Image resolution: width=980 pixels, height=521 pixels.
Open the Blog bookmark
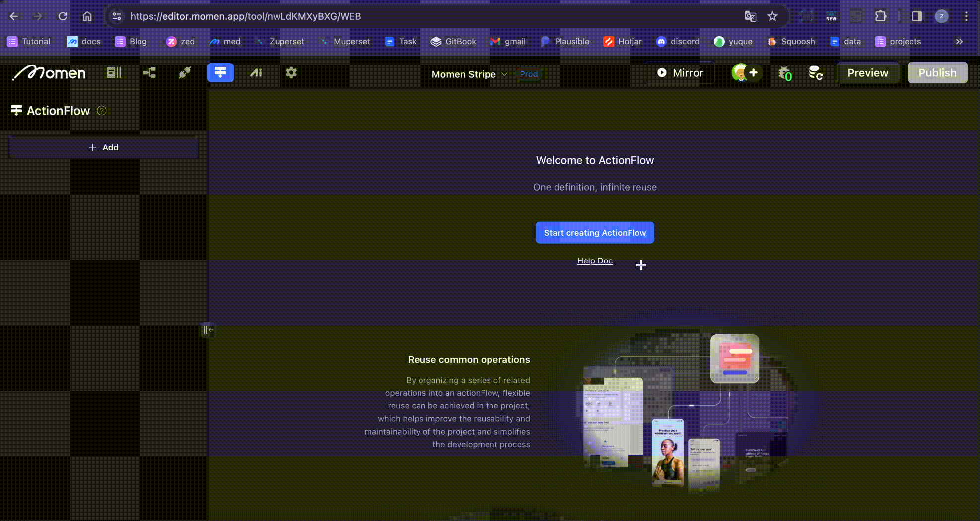(131, 42)
